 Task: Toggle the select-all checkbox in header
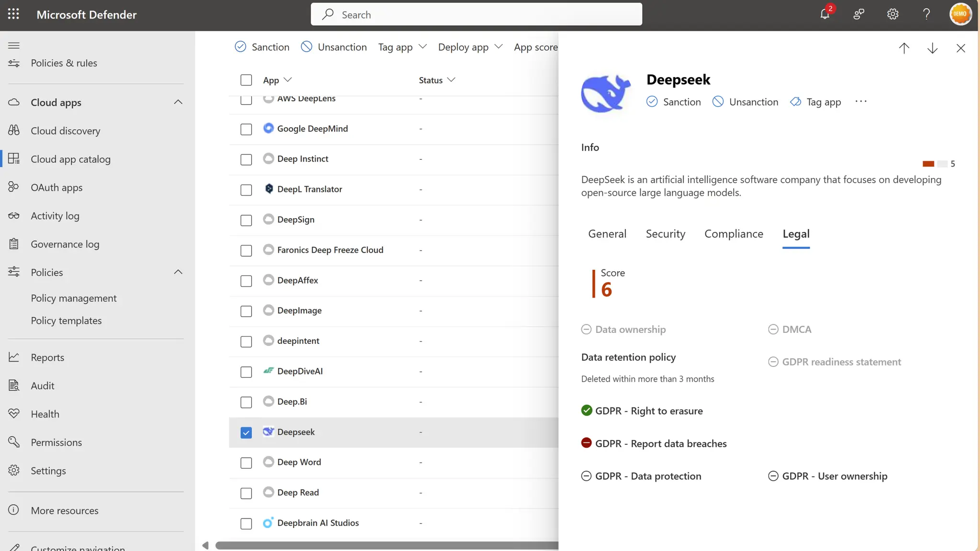point(246,80)
